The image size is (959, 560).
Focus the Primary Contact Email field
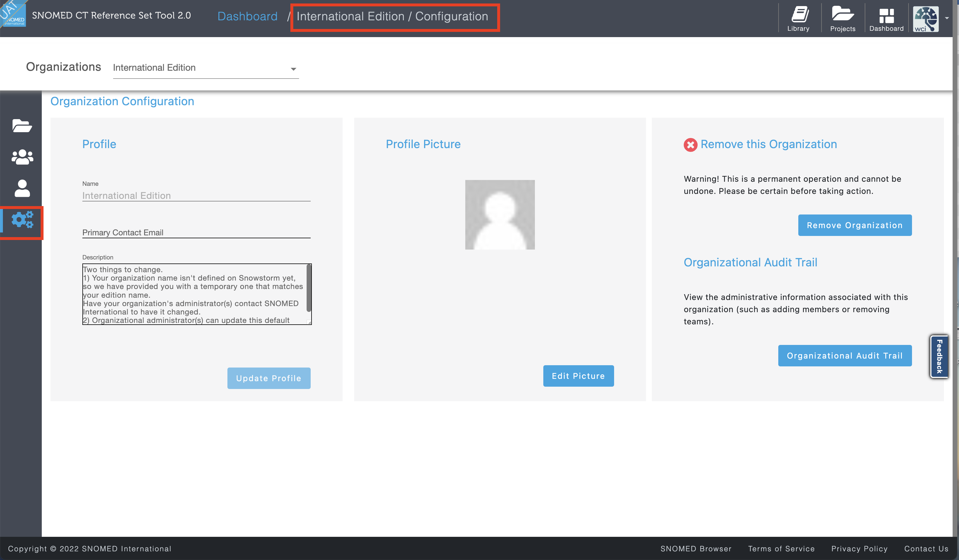point(196,232)
